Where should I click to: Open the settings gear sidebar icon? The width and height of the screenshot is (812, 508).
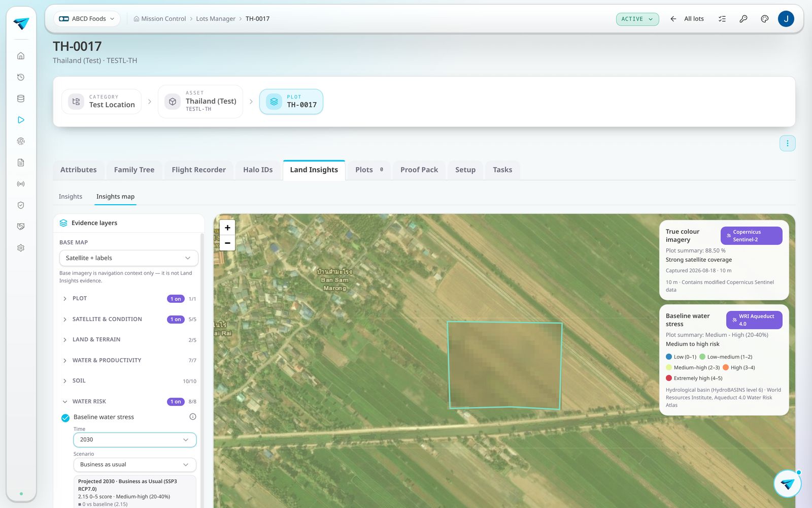pyautogui.click(x=21, y=248)
